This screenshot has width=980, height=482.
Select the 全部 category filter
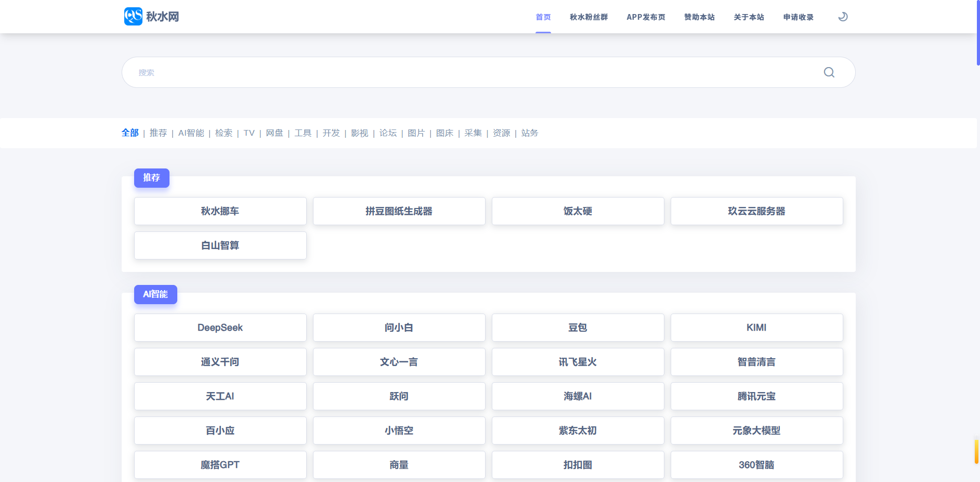(x=130, y=133)
